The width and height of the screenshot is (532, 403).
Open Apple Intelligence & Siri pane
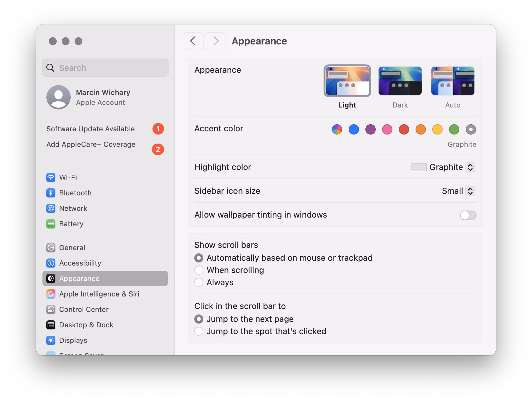(x=99, y=294)
